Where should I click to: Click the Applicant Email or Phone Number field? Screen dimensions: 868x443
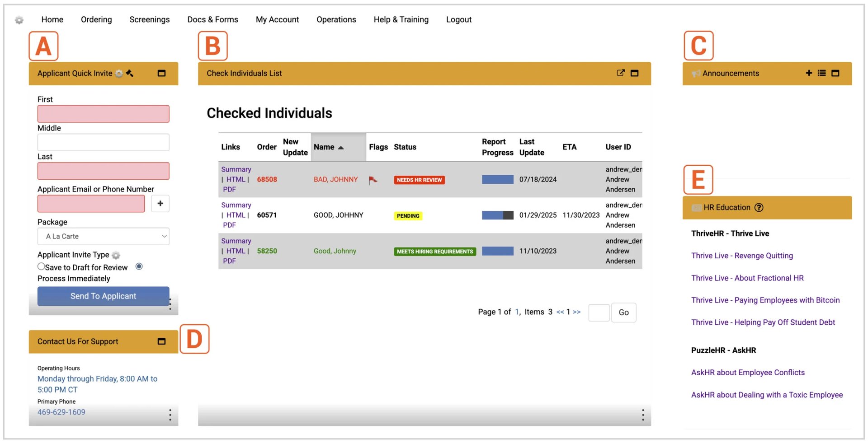coord(91,204)
